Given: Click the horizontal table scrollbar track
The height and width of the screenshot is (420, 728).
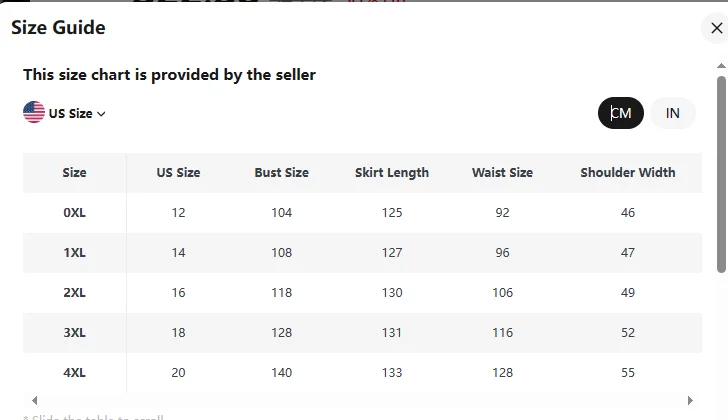Looking at the screenshot, I should pos(360,401).
